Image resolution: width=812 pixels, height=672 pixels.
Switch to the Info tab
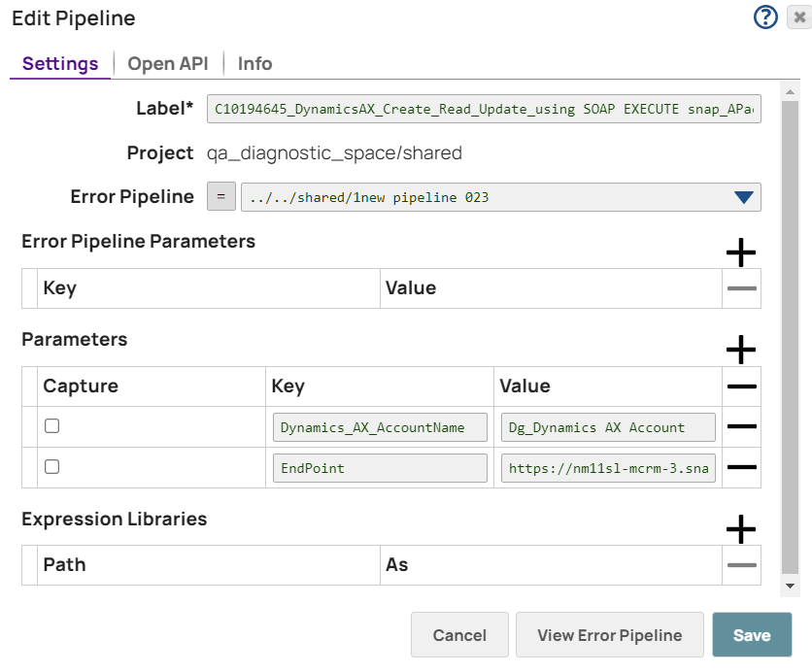click(x=254, y=63)
